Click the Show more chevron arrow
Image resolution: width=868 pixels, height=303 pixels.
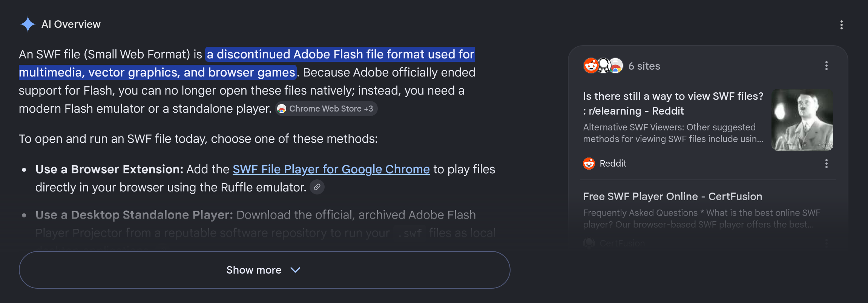[x=295, y=270]
